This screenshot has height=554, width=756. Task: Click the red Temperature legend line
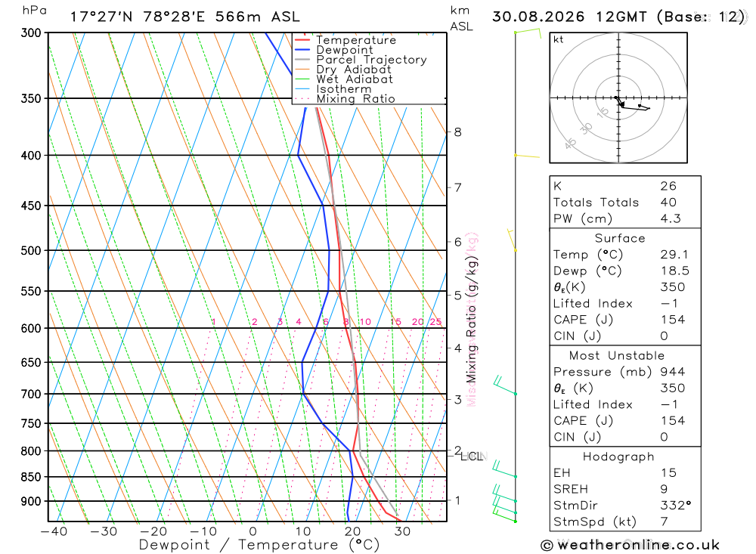[302, 40]
